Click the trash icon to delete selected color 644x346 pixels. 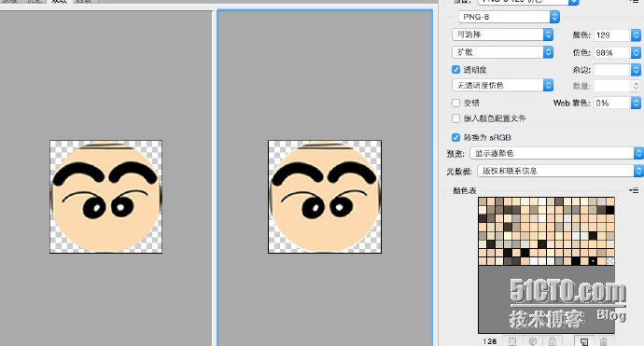tap(603, 341)
